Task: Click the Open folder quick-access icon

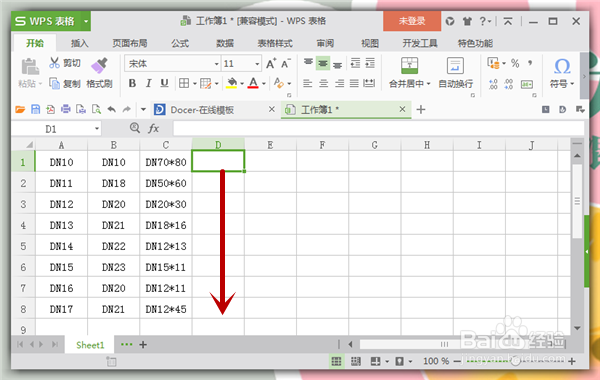Action: pyautogui.click(x=20, y=110)
